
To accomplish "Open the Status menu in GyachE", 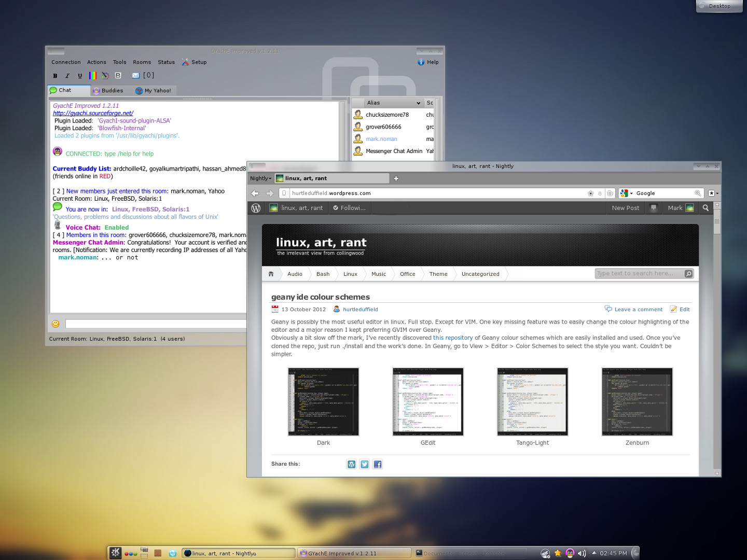I will tap(166, 62).
